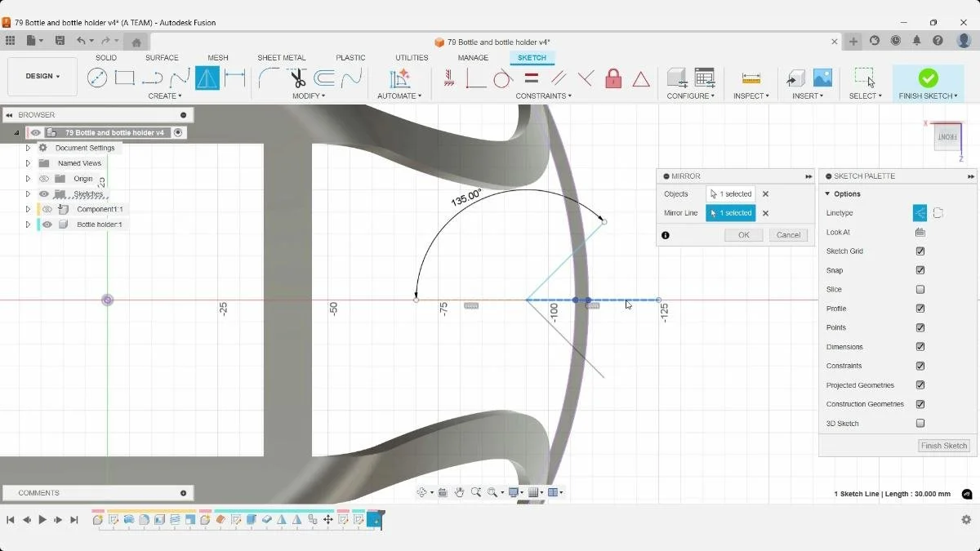Image resolution: width=980 pixels, height=551 pixels.
Task: Open the INSPECT dropdown menu
Action: (751, 96)
